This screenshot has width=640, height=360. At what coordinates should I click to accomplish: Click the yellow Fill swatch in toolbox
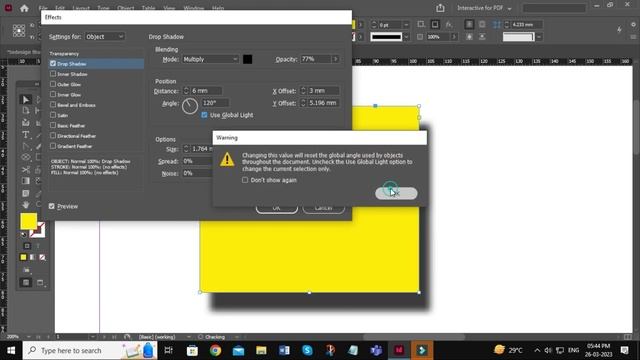click(29, 221)
